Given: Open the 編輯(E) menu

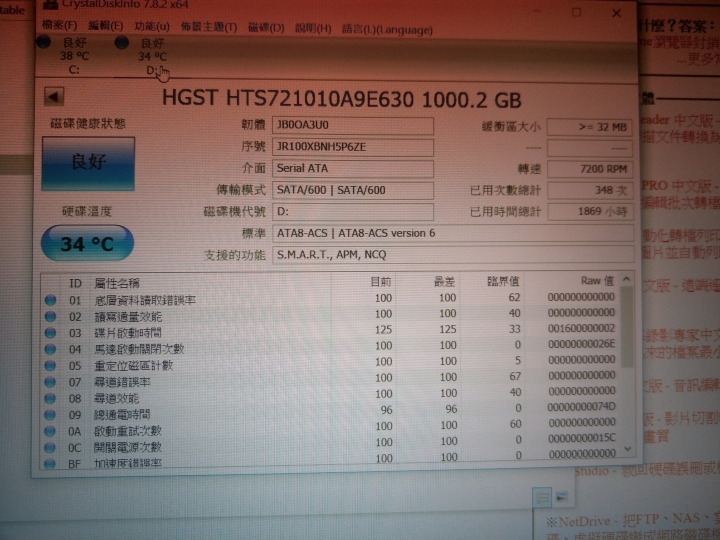Looking at the screenshot, I should coord(106,26).
